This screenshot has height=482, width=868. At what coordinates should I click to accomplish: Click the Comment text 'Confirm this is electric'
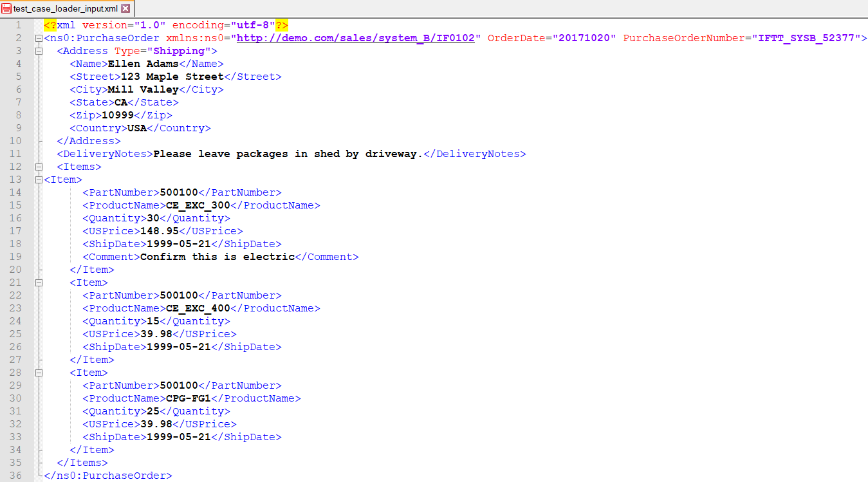point(217,257)
